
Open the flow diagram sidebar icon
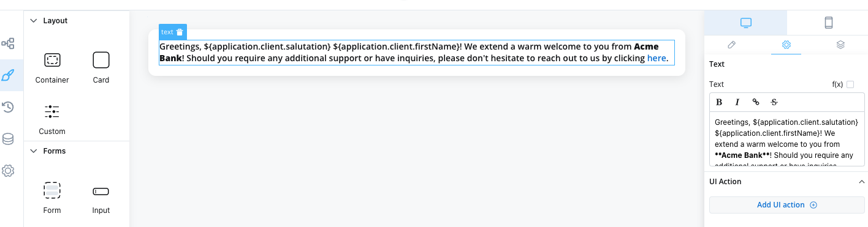pos(8,43)
